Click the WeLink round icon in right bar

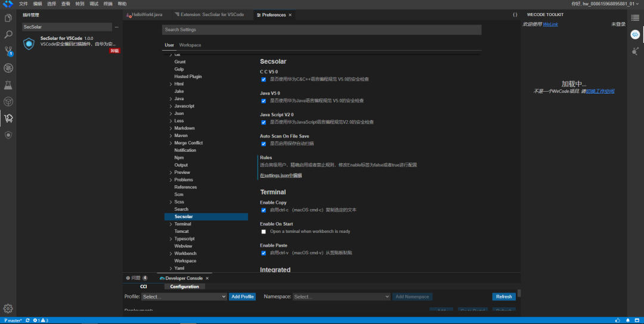tap(636, 35)
